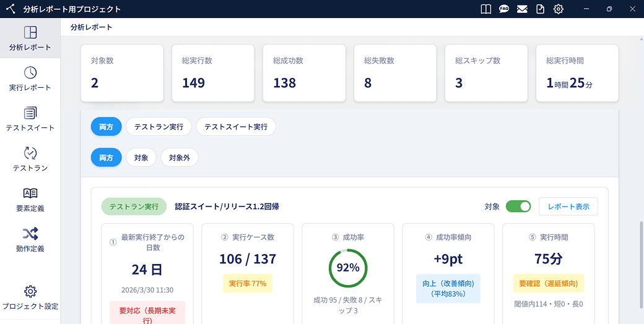Open the FAQ speech bubble icon

pos(504,9)
